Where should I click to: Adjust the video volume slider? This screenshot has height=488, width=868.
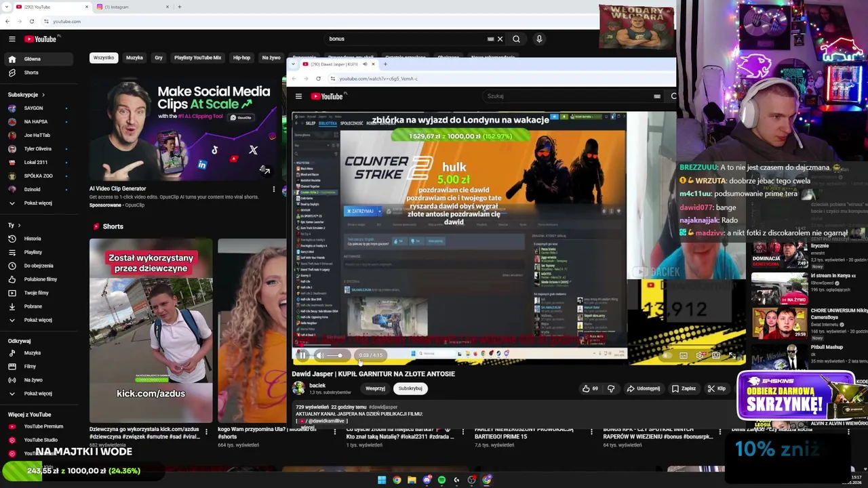click(x=335, y=355)
